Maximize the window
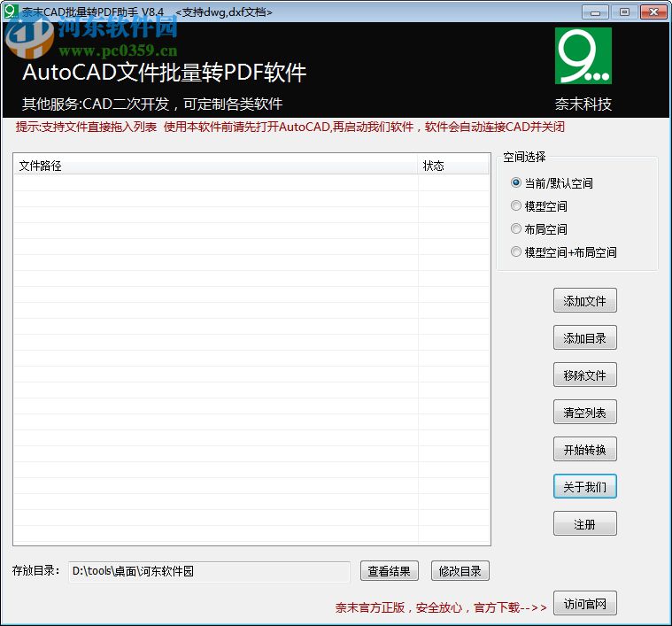This screenshot has height=626, width=672. [x=624, y=12]
